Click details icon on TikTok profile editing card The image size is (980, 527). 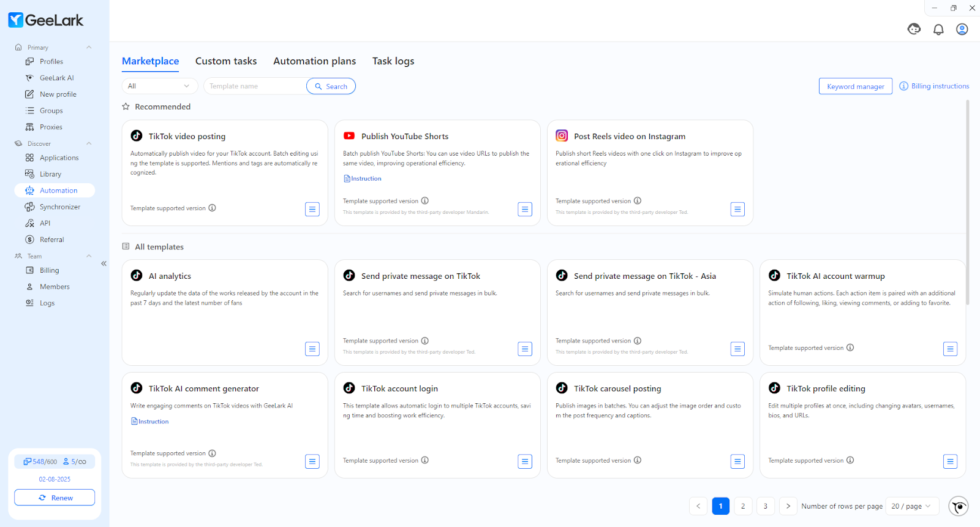point(950,461)
